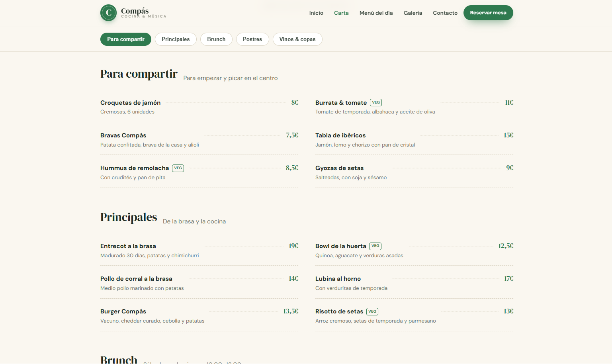Click 'Madurado 30 días, patatas y chimichurri' description
Image resolution: width=612 pixels, height=364 pixels.
[150, 256]
